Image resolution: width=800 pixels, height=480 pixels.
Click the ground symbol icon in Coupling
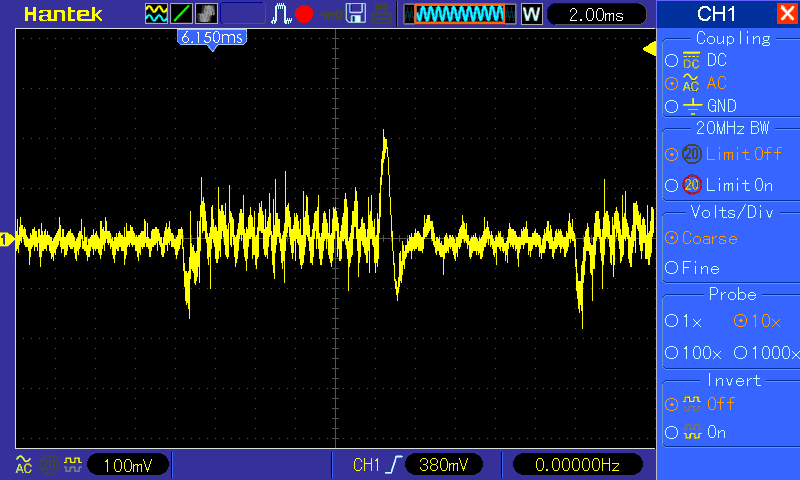coord(692,106)
